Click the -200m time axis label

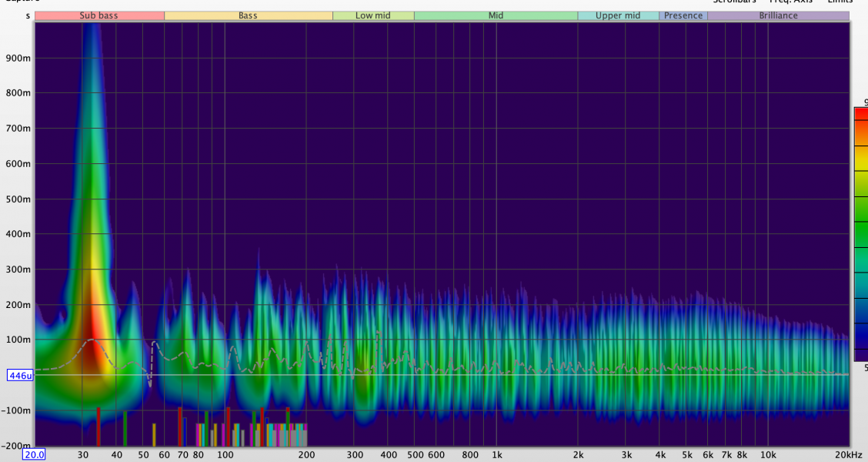pos(16,445)
